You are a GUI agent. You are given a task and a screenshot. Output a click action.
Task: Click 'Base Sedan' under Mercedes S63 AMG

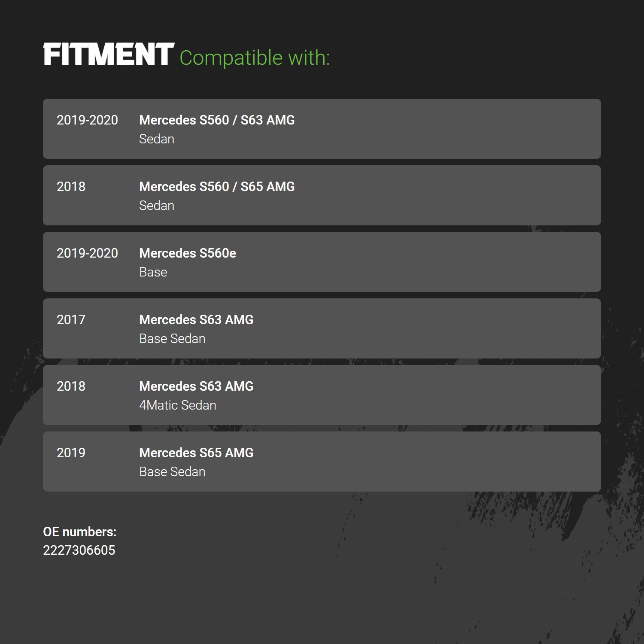[172, 339]
